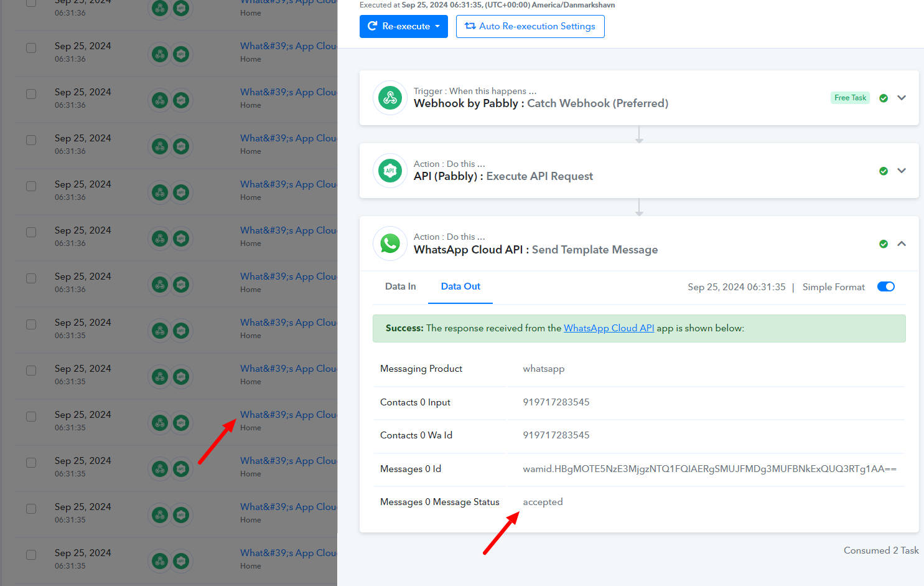
Task: Click the API icon in the bottom-most history row
Action: click(x=181, y=561)
